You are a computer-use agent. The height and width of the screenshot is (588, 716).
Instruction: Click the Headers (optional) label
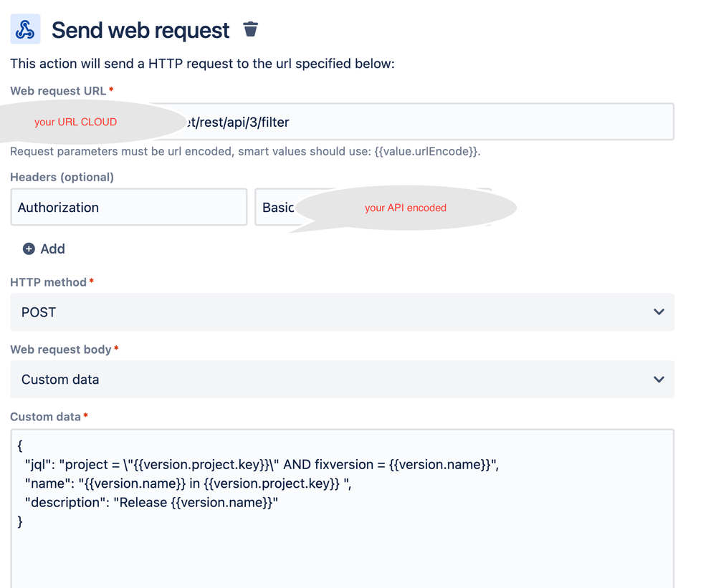pyautogui.click(x=62, y=177)
